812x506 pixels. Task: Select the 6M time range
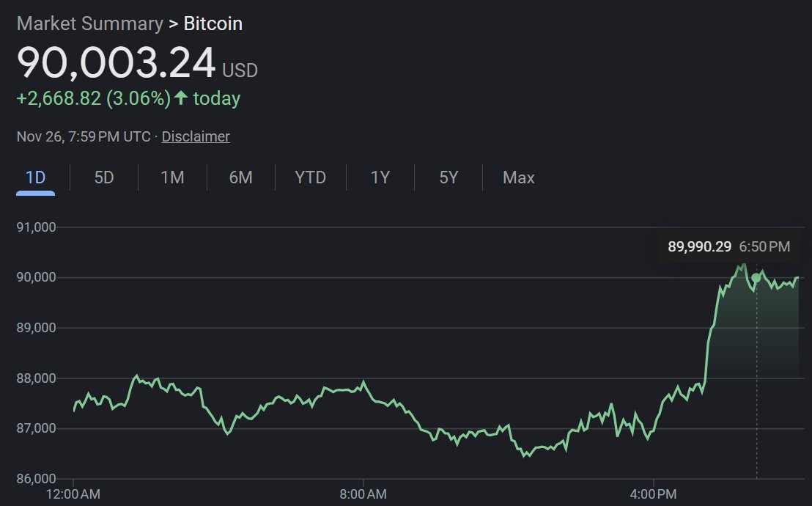click(x=240, y=177)
